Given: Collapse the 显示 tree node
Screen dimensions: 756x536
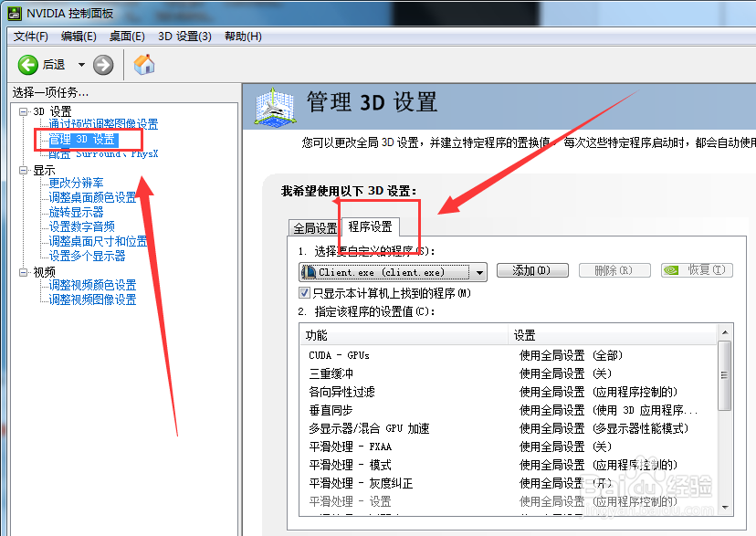Looking at the screenshot, I should [x=23, y=170].
